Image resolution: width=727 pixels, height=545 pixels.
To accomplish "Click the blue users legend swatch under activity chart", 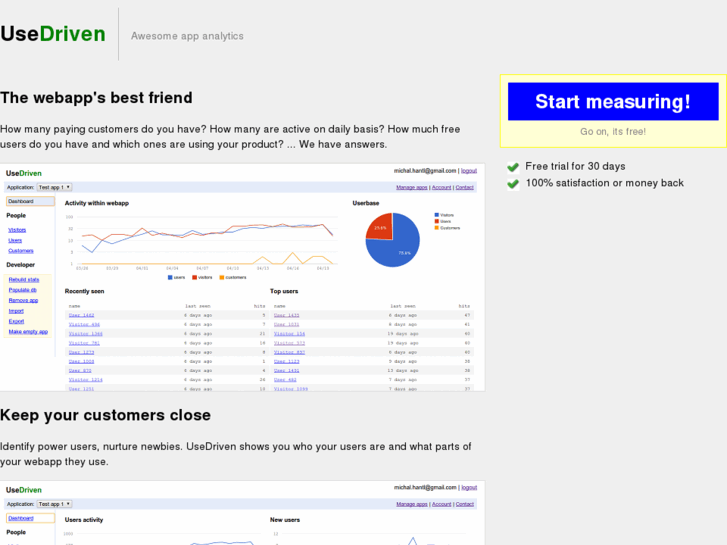I will pos(170,277).
